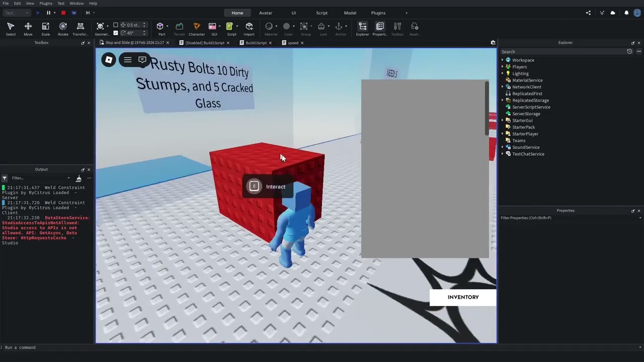This screenshot has height=362, width=644.
Task: Switch to the Rotate tool
Action: (x=63, y=29)
